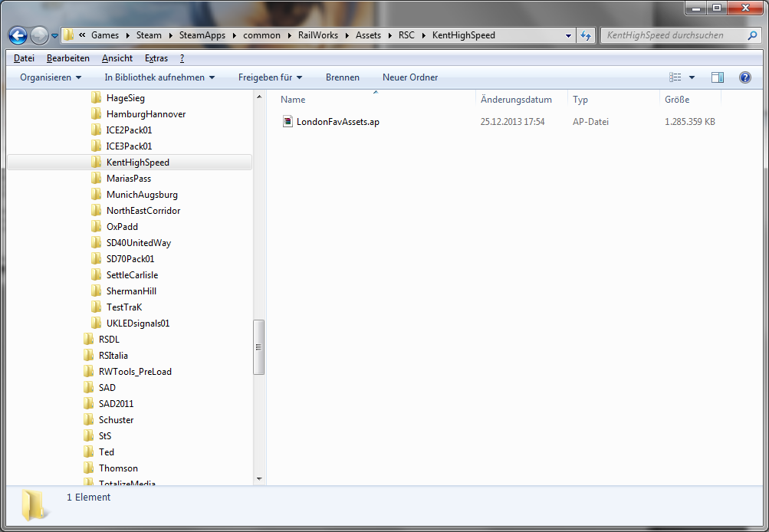Select Assets in the address breadcrumb
Viewport: 769px width, 532px height.
click(368, 35)
